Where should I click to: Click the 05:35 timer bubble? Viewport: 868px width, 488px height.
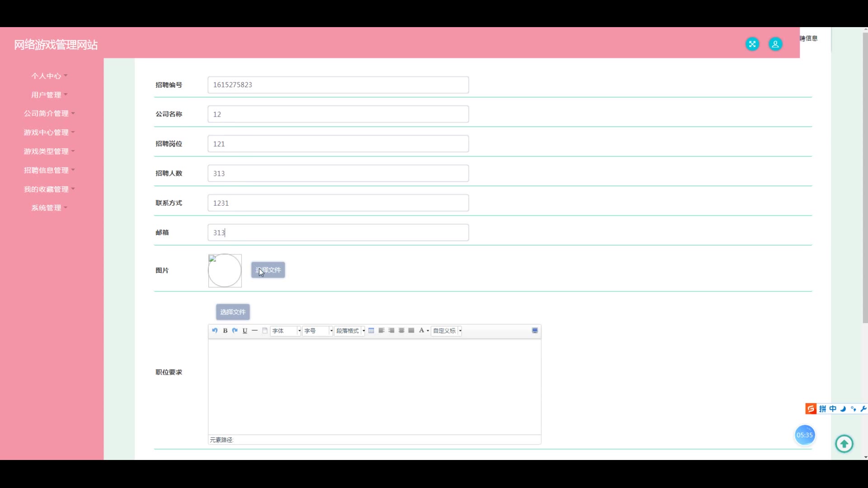[x=805, y=435]
